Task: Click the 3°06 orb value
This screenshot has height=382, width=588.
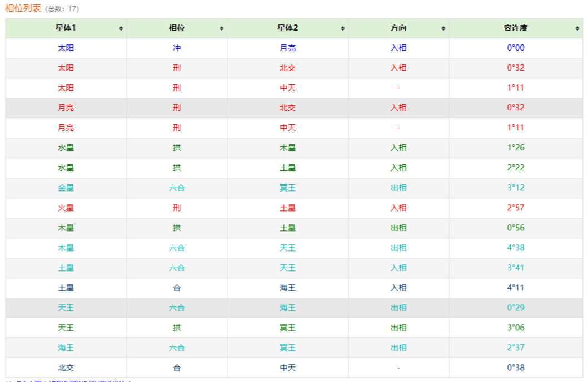Action: (515, 328)
